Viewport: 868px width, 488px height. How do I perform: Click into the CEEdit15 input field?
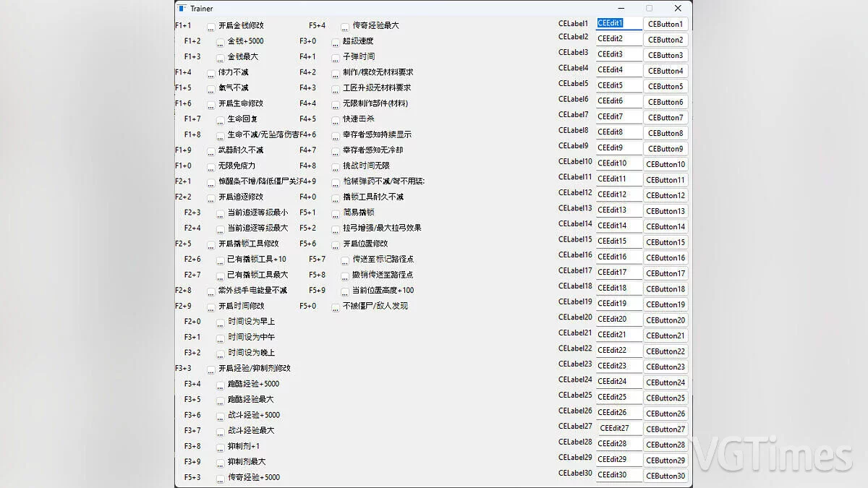click(x=619, y=241)
